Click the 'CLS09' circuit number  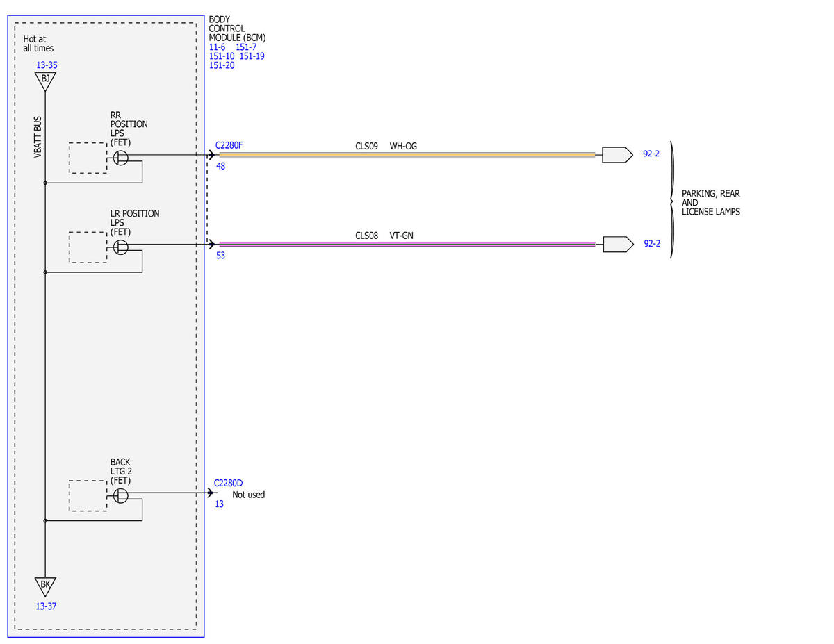point(366,147)
